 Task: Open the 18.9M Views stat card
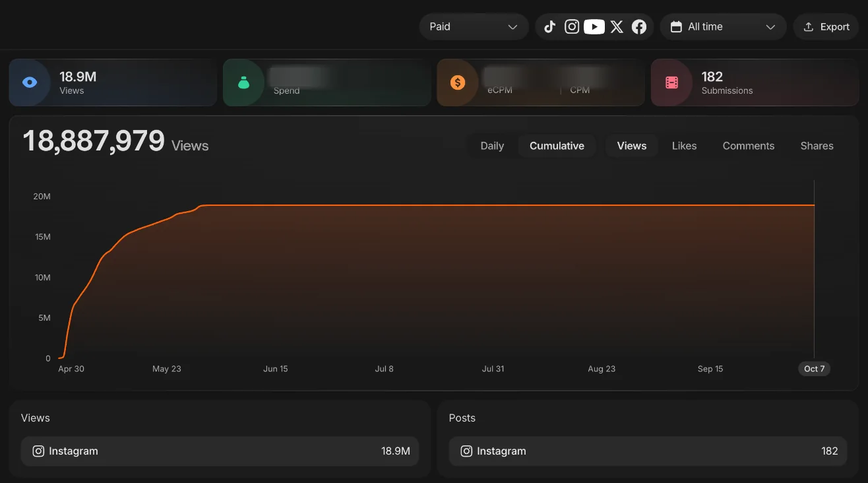click(x=113, y=82)
